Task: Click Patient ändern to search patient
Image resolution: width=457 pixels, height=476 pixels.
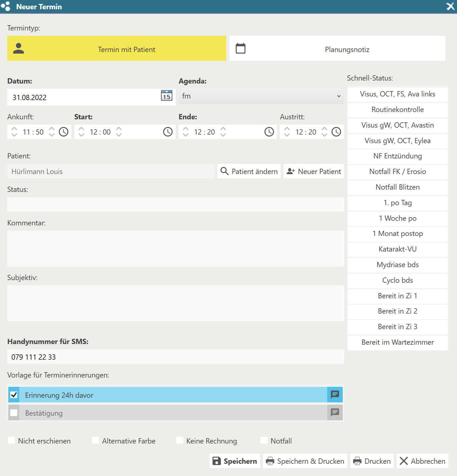Action: (249, 171)
